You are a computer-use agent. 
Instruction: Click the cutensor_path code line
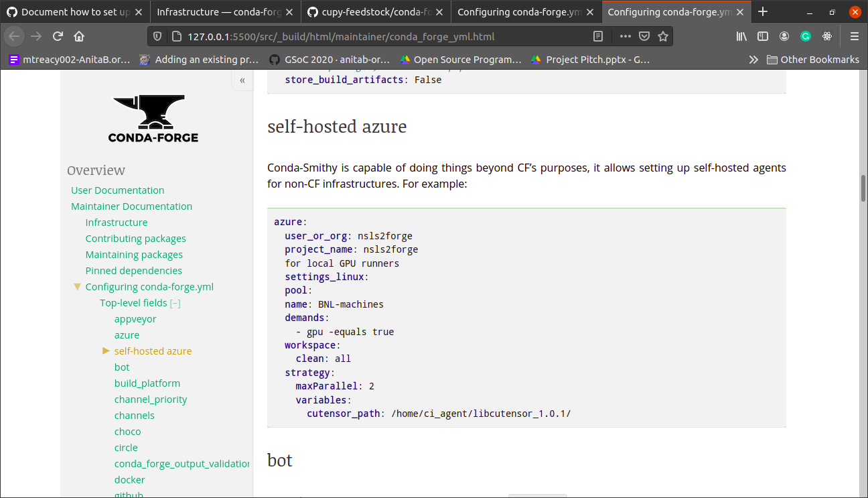click(439, 414)
